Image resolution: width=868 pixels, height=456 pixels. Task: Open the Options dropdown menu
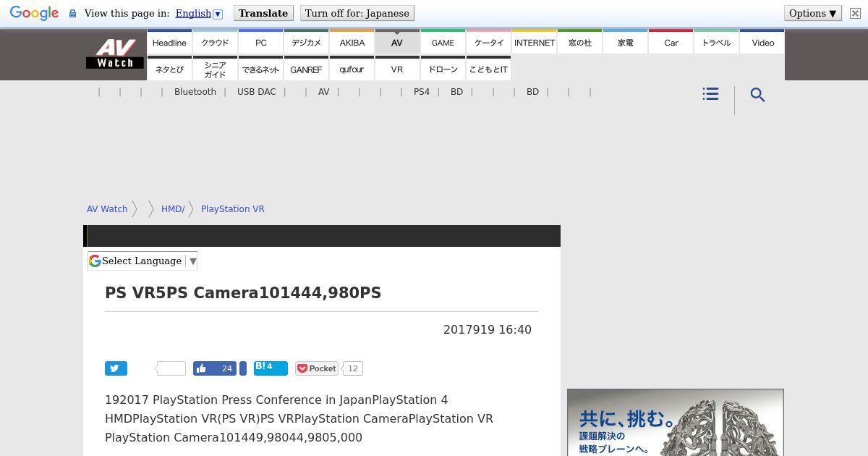813,13
